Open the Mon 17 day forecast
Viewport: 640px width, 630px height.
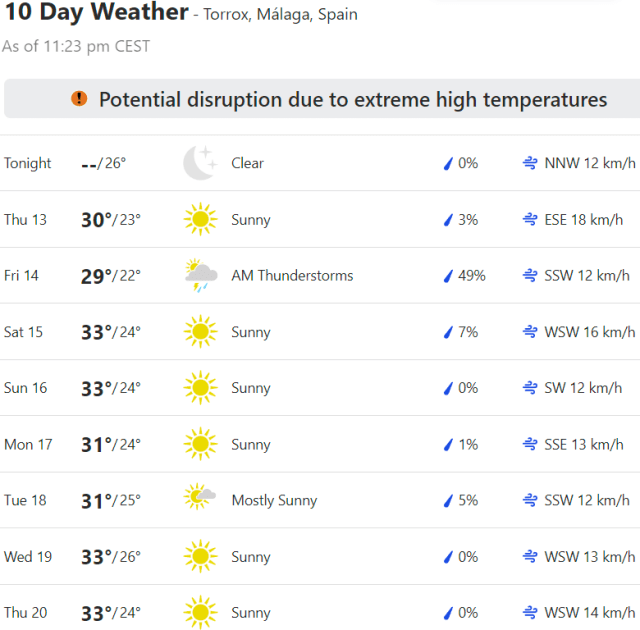(320, 444)
